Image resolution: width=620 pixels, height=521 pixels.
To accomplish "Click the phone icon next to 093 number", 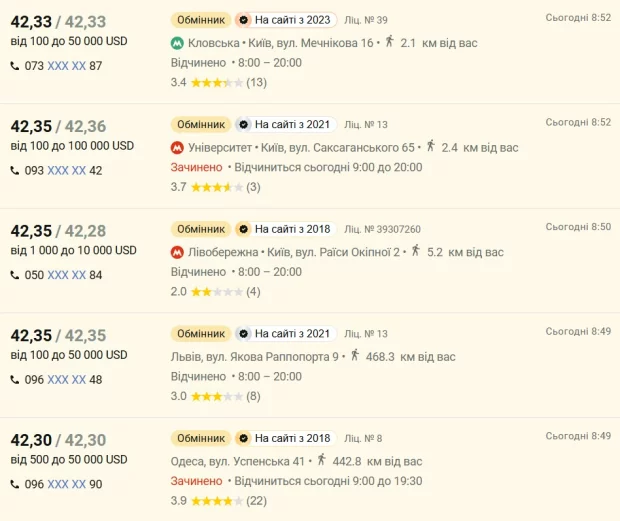I will tap(14, 170).
